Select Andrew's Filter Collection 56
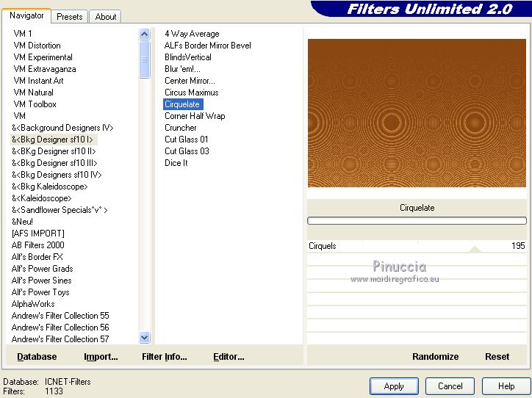This screenshot has height=398, width=532. click(x=60, y=328)
